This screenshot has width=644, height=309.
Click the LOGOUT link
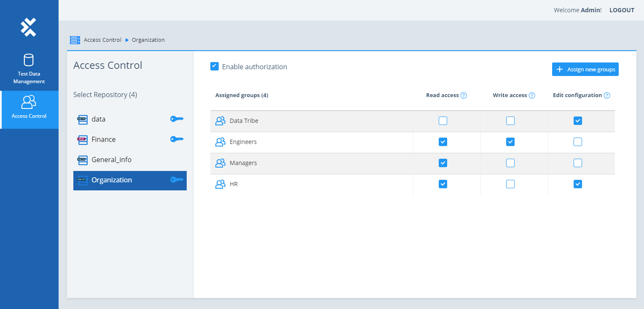[x=622, y=10]
